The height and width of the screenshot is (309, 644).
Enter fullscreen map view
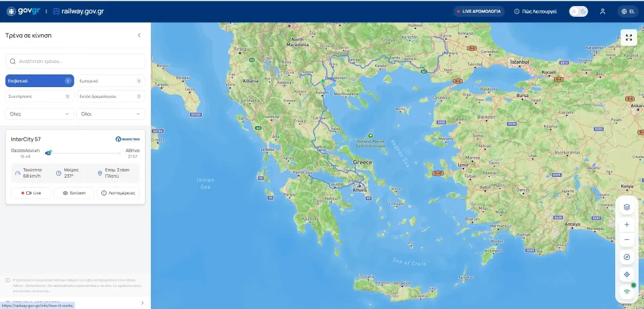pos(629,38)
